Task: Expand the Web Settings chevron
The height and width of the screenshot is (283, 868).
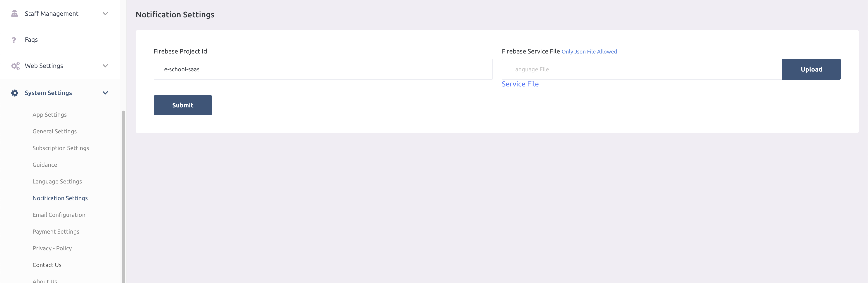Action: (x=105, y=66)
